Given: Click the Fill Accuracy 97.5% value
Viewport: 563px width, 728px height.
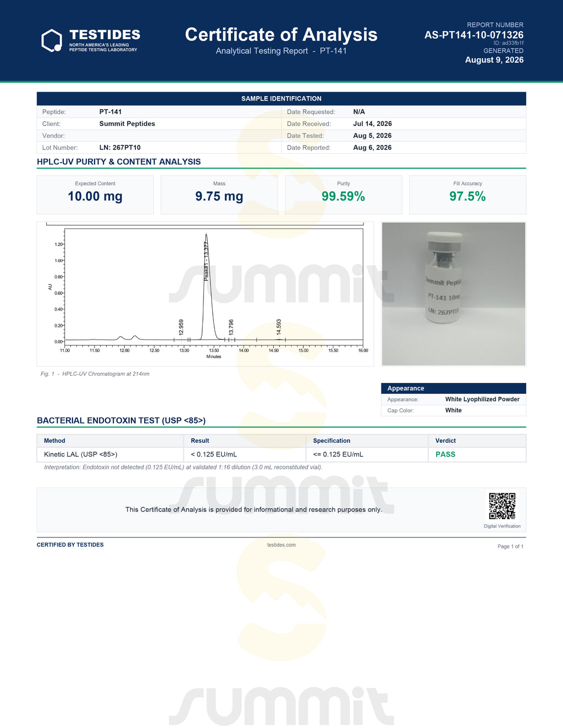Looking at the screenshot, I should 467,197.
